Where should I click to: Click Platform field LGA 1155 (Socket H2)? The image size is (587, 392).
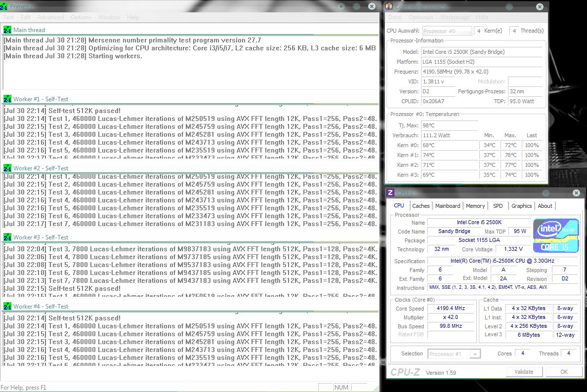[x=482, y=62]
